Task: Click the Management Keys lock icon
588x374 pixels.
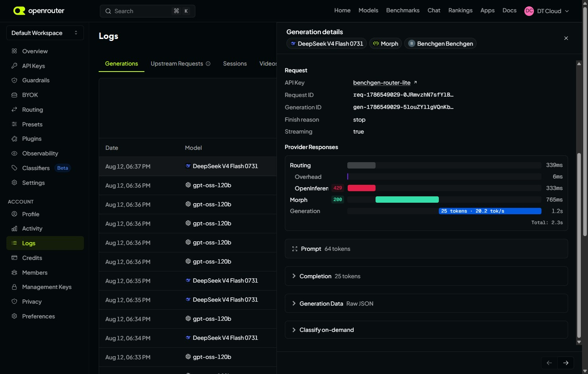Action: coord(14,287)
